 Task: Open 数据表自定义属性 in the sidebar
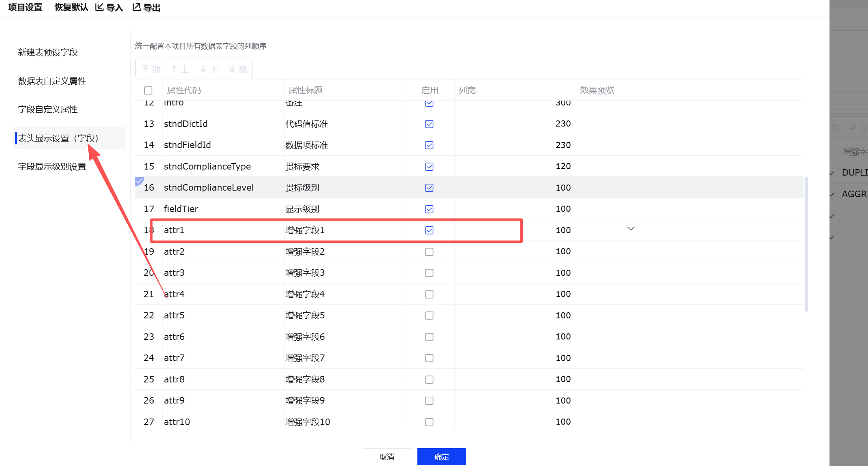(52, 81)
